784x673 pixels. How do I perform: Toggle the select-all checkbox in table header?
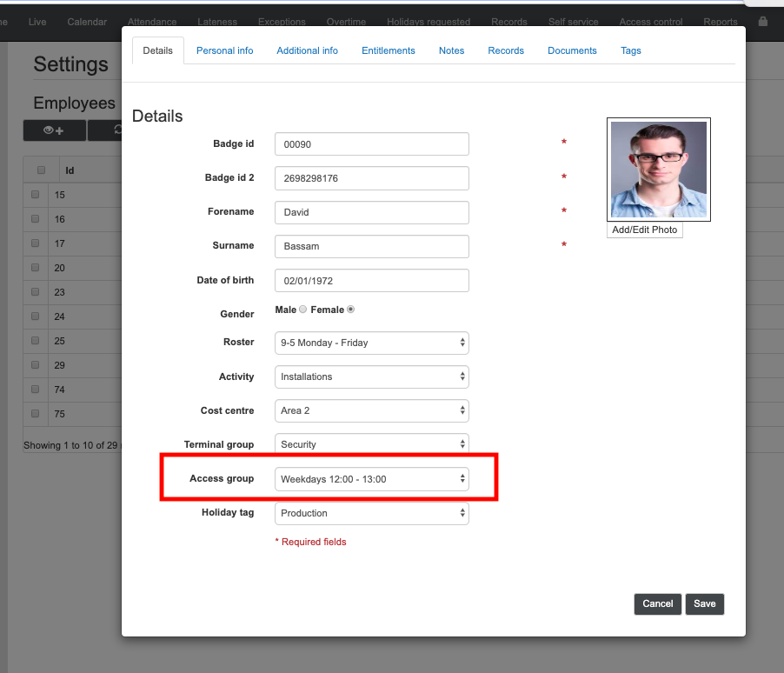41,170
